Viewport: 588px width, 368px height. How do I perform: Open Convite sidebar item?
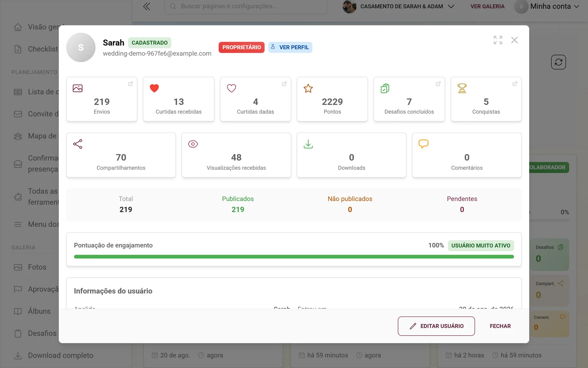(x=36, y=114)
